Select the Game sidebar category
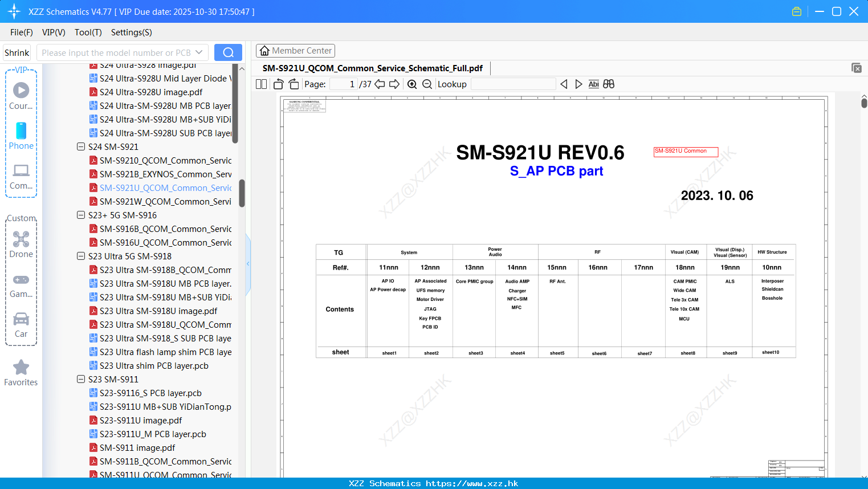This screenshot has height=489, width=868. point(21,286)
